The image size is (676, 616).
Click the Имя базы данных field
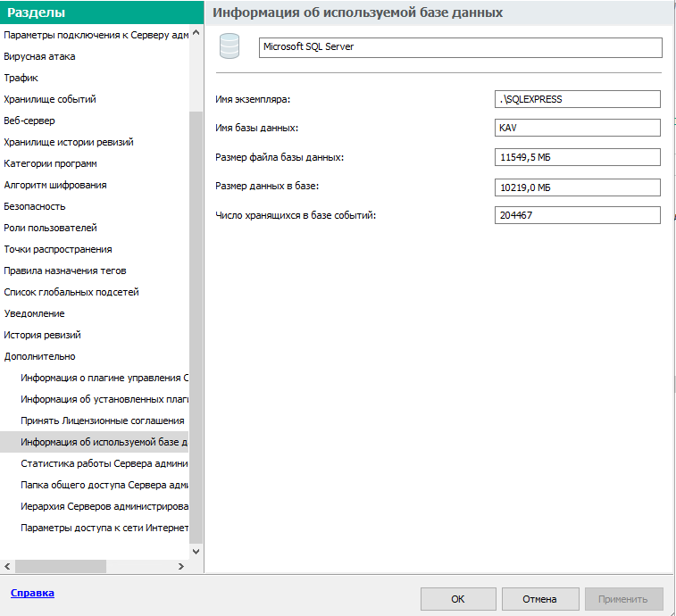click(577, 128)
